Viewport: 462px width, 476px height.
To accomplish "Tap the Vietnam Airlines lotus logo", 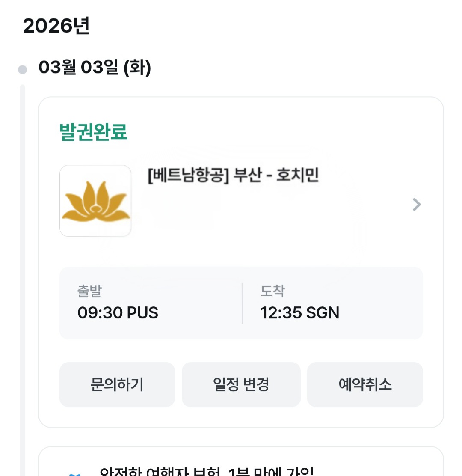I will pyautogui.click(x=95, y=201).
